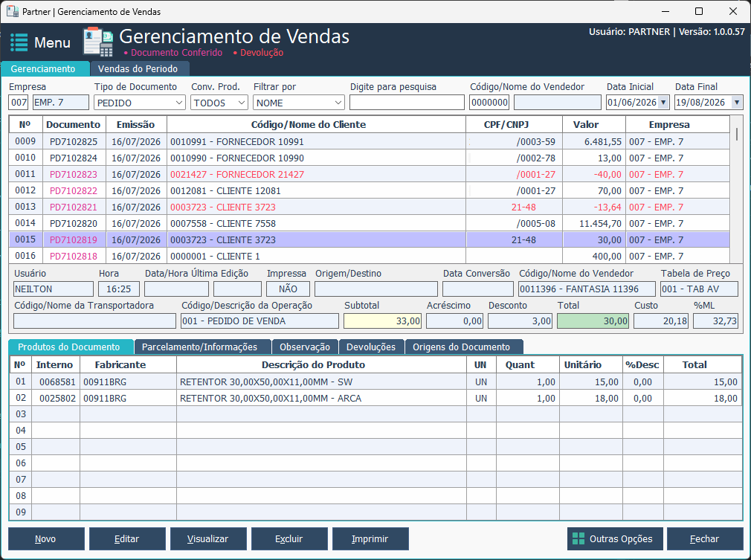Select document row PD7102821

(369, 207)
